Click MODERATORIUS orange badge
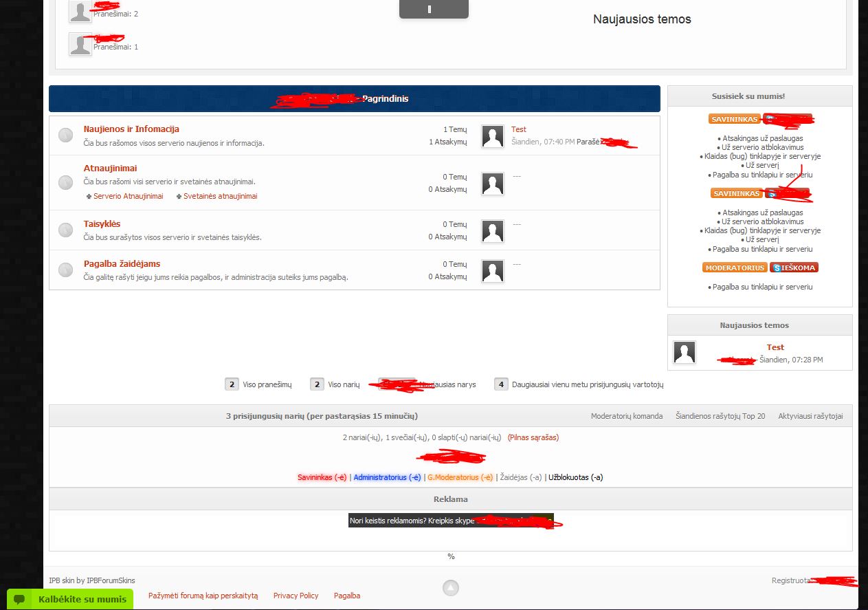This screenshot has height=610, width=868. pos(735,268)
